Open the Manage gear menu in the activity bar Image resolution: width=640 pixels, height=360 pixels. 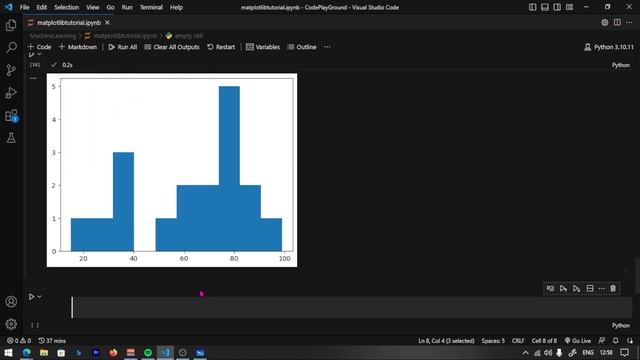point(11,324)
